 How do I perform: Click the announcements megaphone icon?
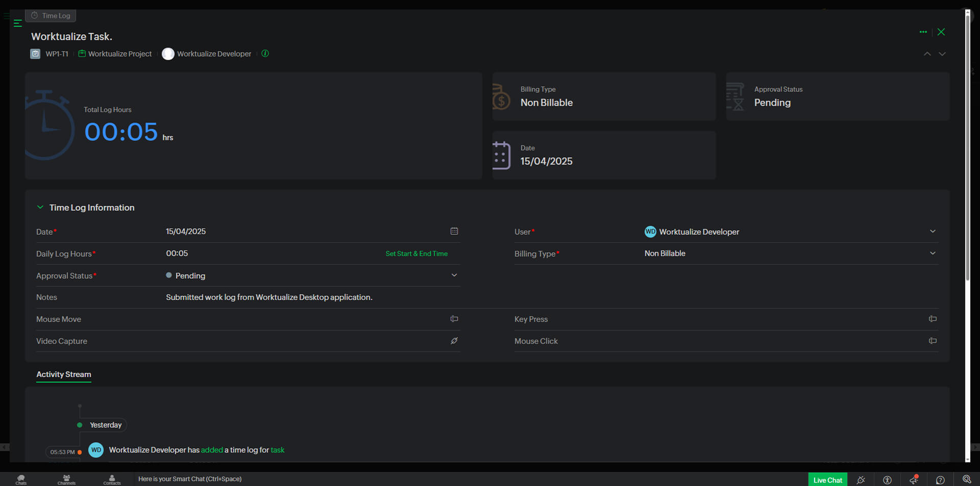coord(914,480)
